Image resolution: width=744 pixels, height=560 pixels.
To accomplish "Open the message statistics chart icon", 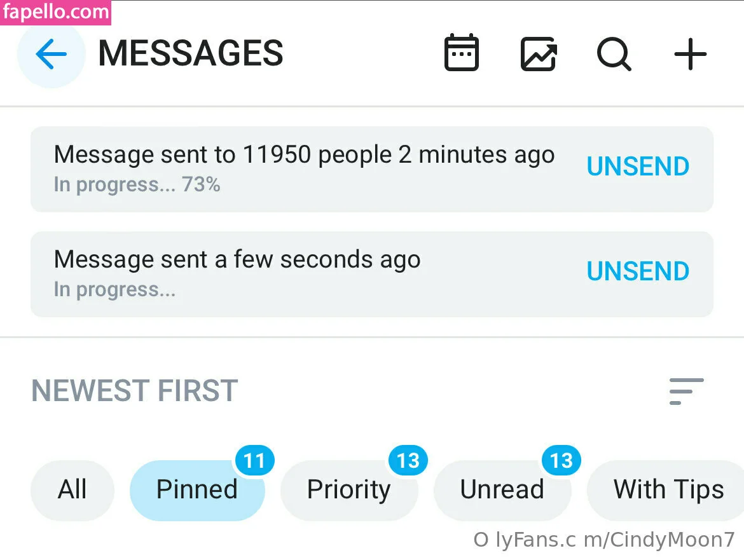I will click(539, 54).
